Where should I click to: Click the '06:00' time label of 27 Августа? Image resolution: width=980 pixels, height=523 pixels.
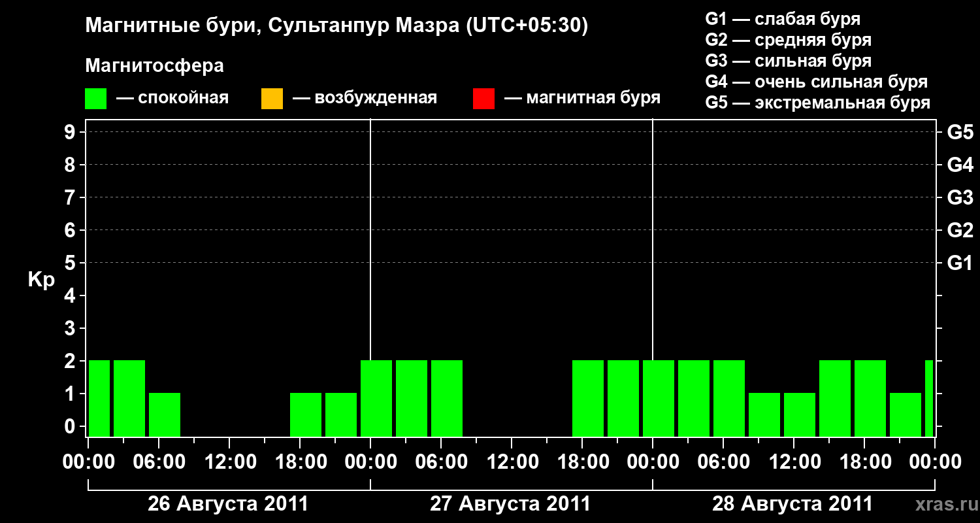pyautogui.click(x=442, y=462)
